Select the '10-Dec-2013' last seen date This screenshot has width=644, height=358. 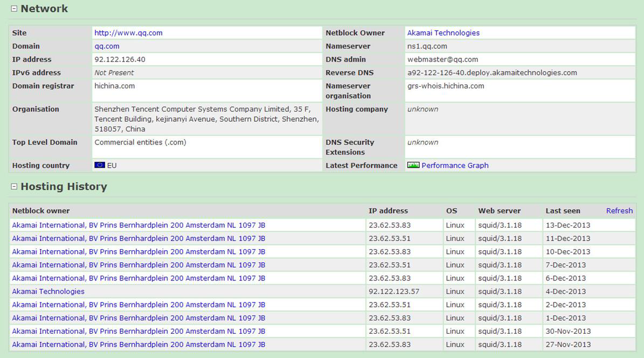click(x=568, y=252)
